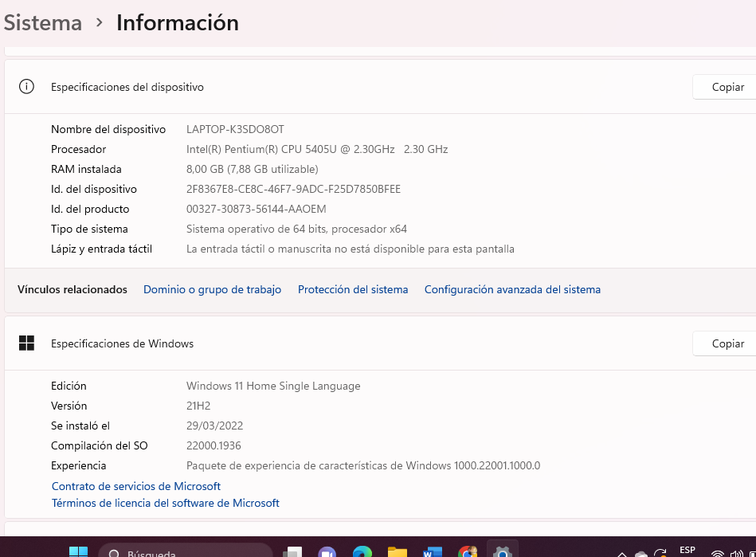The height and width of the screenshot is (557, 756).
Task: Click the Compilación del SO label
Action: click(x=100, y=445)
